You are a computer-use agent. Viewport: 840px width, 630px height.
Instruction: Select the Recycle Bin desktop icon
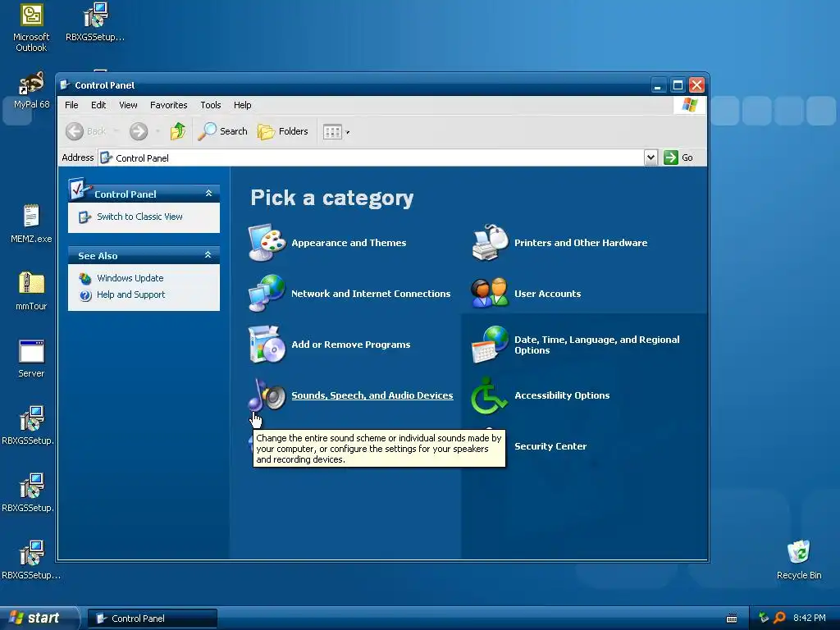(x=799, y=559)
